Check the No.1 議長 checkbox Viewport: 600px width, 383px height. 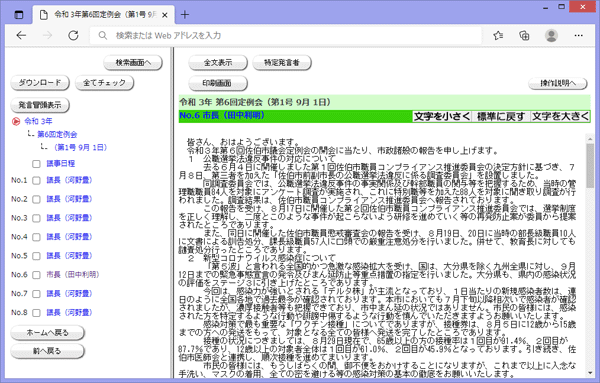point(36,181)
